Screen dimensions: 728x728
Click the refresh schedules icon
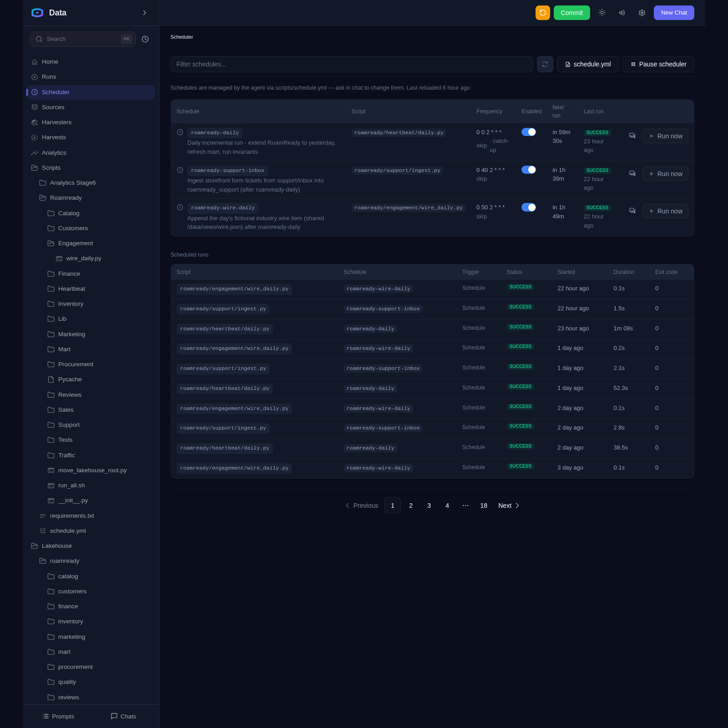pos(545,64)
